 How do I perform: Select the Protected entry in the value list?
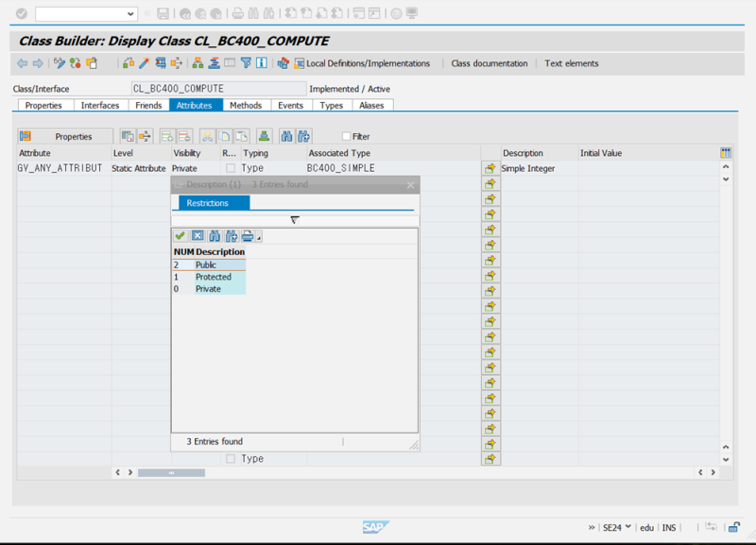209,277
